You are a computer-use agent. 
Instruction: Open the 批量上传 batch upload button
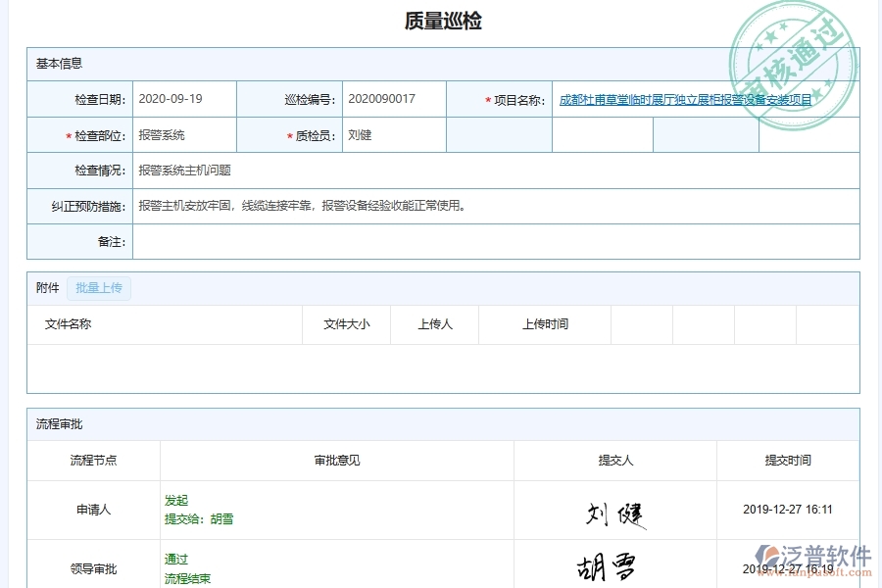coord(99,288)
